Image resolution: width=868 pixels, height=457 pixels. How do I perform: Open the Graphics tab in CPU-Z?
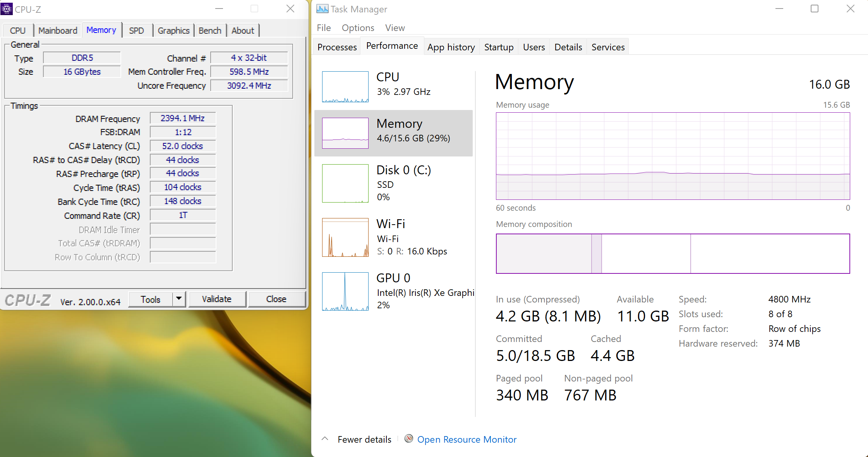(x=173, y=31)
